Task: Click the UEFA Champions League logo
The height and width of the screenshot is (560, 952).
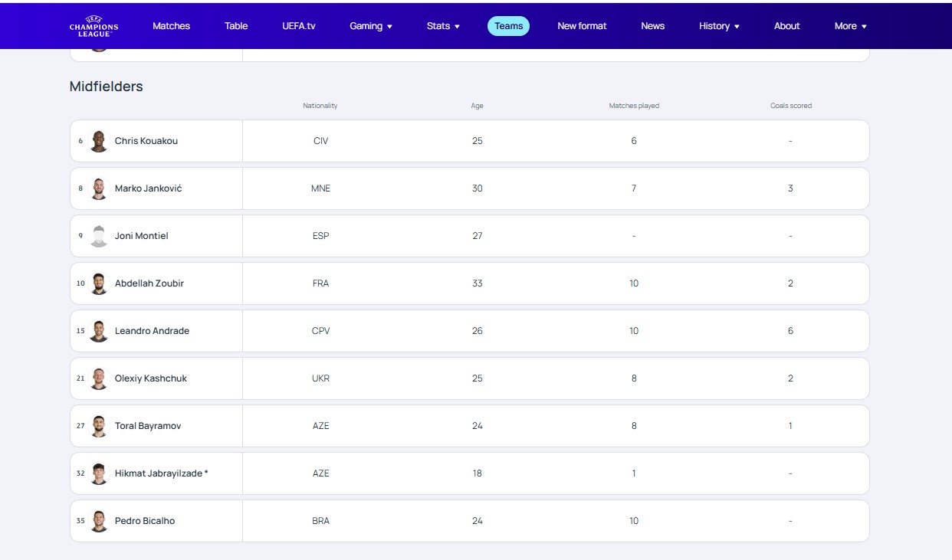Action: tap(94, 26)
